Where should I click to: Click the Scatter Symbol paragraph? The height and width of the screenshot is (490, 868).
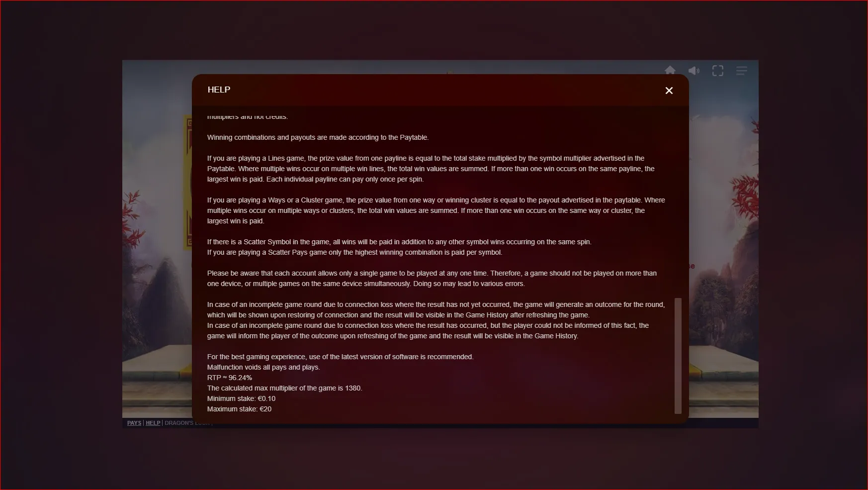tap(399, 247)
